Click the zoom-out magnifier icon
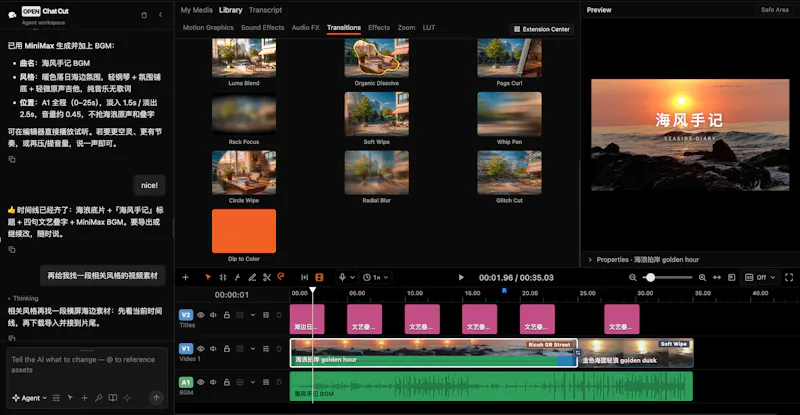The height and width of the screenshot is (415, 800). [633, 277]
